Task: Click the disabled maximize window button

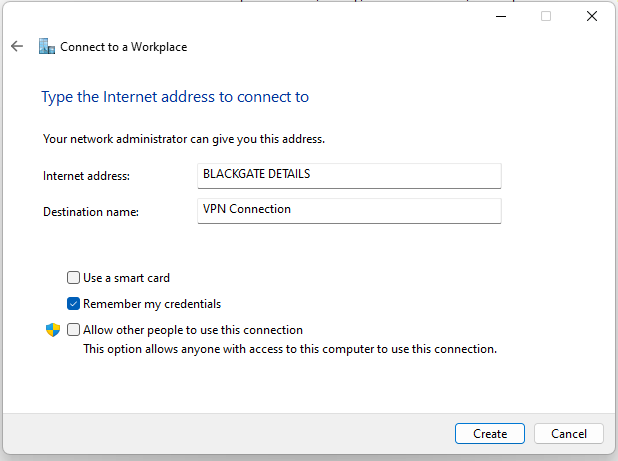Action: 546,16
